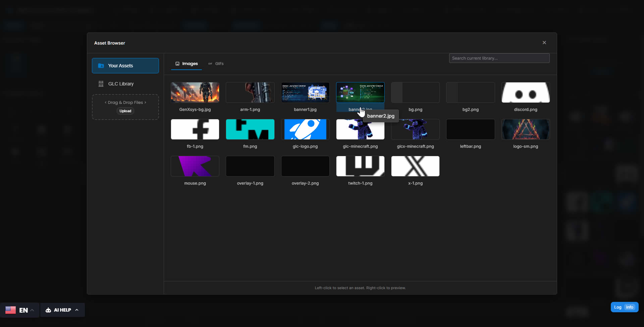Select the rocket icon asset glc-logo.png
644x327 pixels.
tap(305, 129)
